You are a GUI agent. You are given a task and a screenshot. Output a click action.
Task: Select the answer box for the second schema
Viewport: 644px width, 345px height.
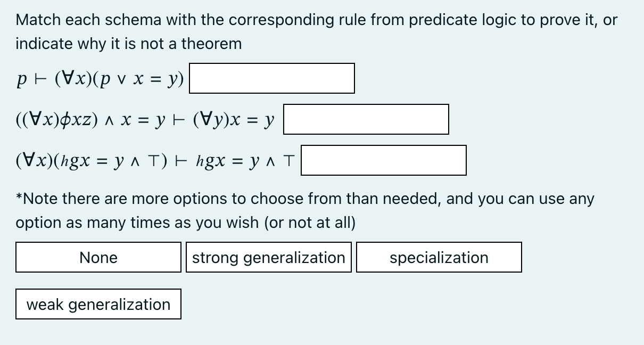[x=366, y=119]
